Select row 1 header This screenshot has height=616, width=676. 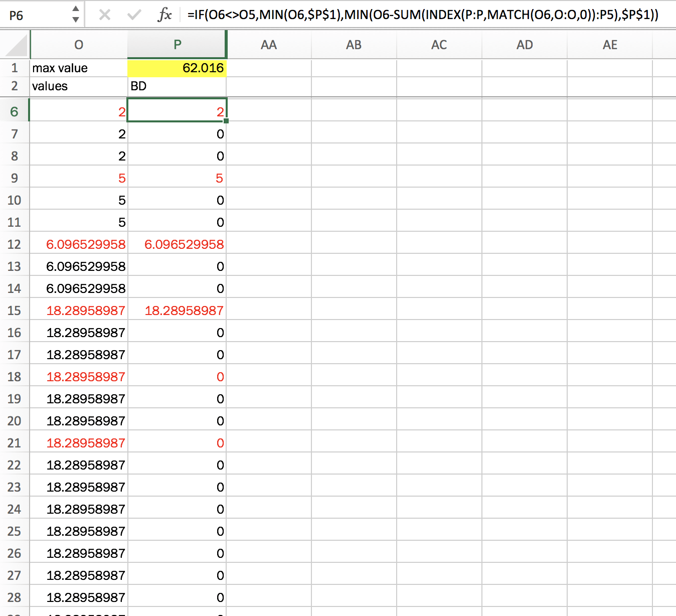15,68
